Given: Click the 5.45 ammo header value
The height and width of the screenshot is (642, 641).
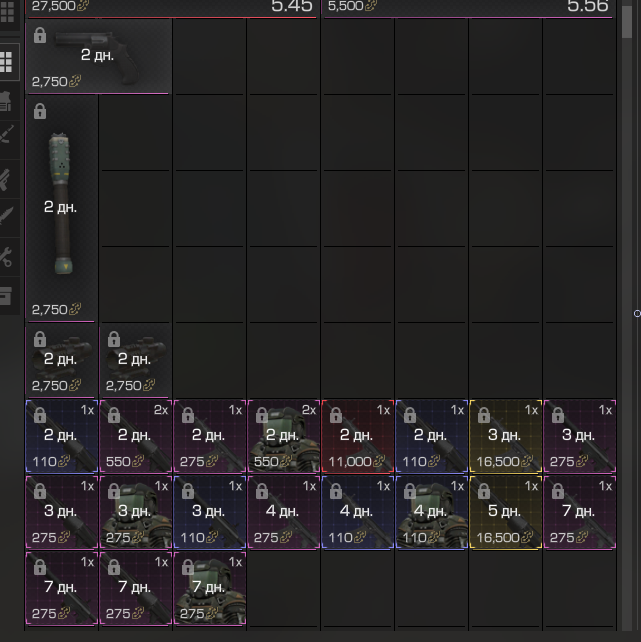Looking at the screenshot, I should [292, 6].
